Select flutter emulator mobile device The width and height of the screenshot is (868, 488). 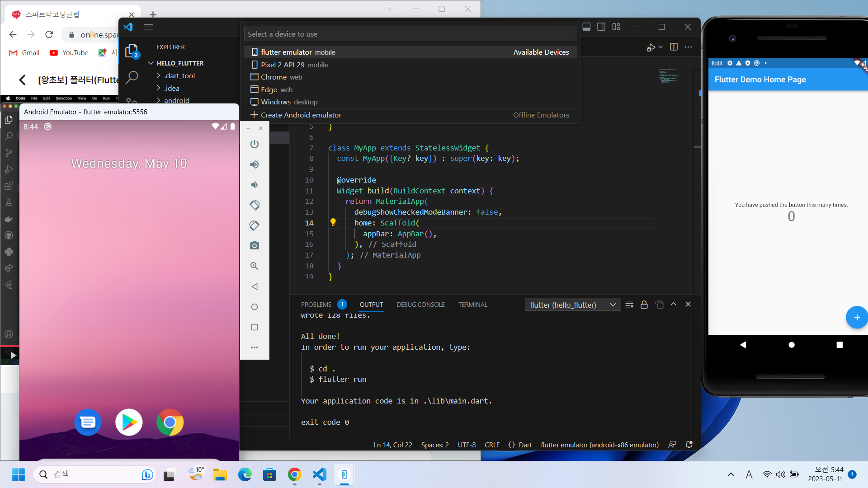coord(410,52)
